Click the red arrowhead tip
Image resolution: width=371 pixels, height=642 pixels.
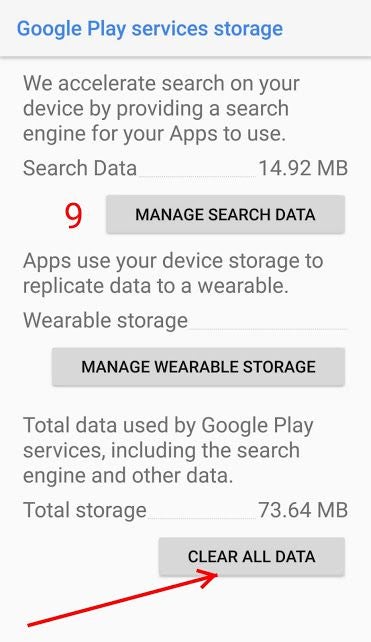pos(215,574)
